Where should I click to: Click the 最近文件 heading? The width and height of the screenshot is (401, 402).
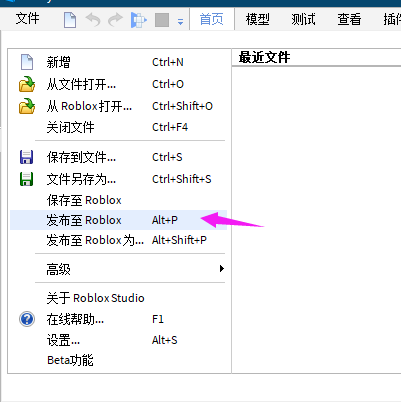(264, 57)
